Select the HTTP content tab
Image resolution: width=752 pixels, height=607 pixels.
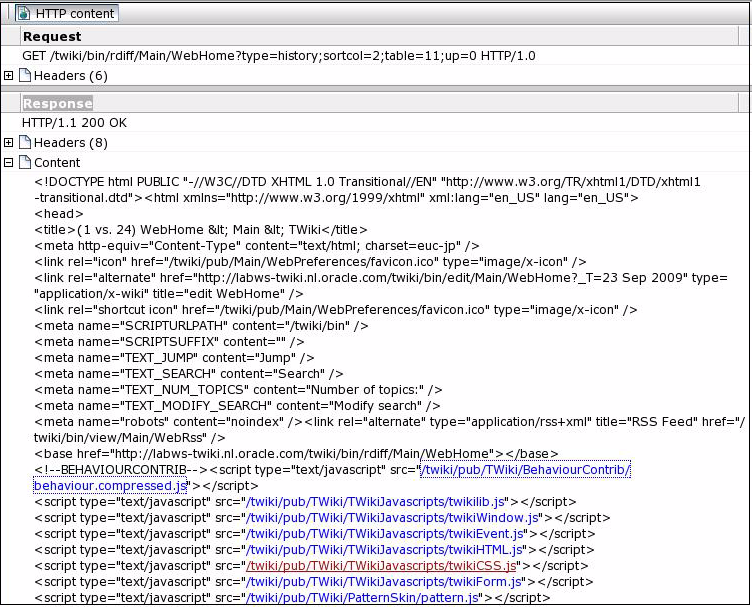67,13
